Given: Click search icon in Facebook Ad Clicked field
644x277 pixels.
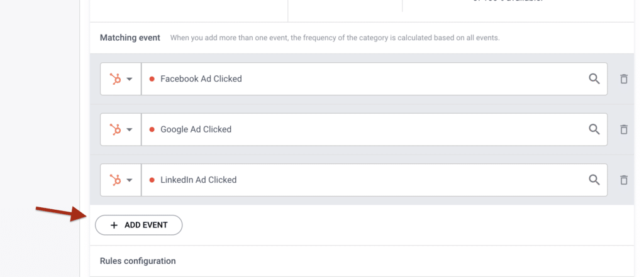Looking at the screenshot, I should tap(594, 79).
